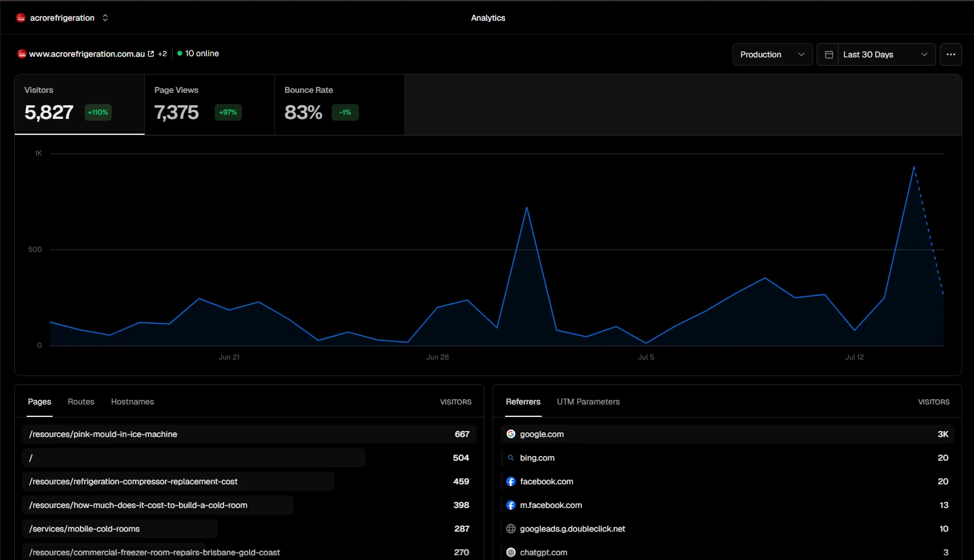Click the acrorefrigeration project logo icon
Viewport: 974px width, 560px height.
[21, 18]
